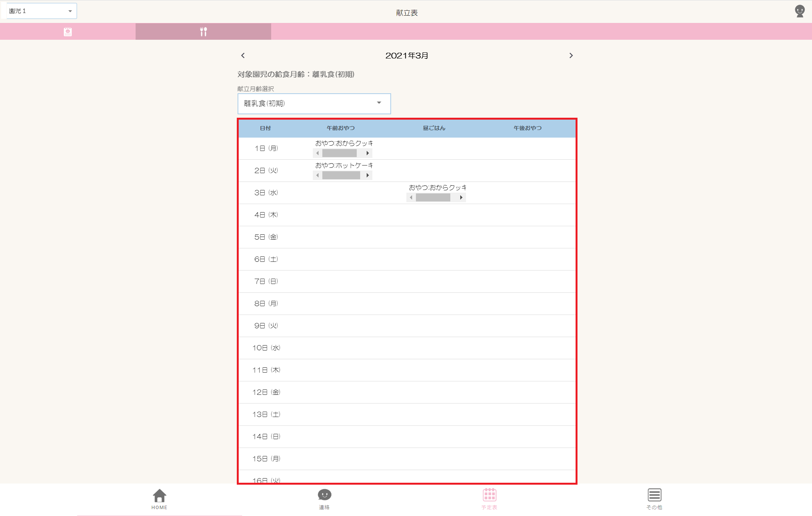Select the 5日 (金) row
The height and width of the screenshot is (516, 812).
[266, 237]
